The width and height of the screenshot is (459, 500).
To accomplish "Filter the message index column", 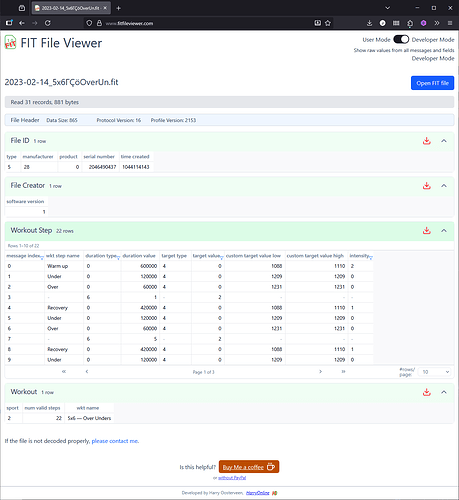I will pyautogui.click(x=42, y=258).
